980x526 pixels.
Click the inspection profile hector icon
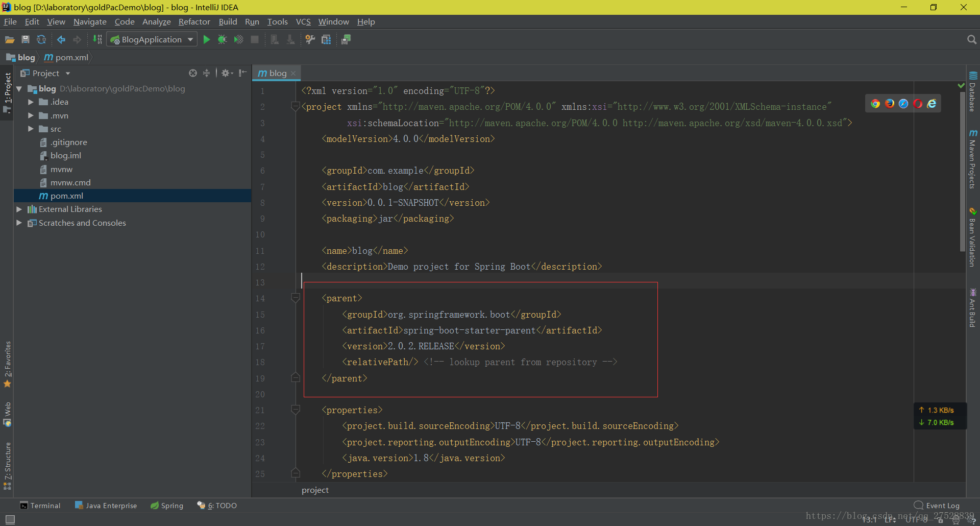pos(955,520)
